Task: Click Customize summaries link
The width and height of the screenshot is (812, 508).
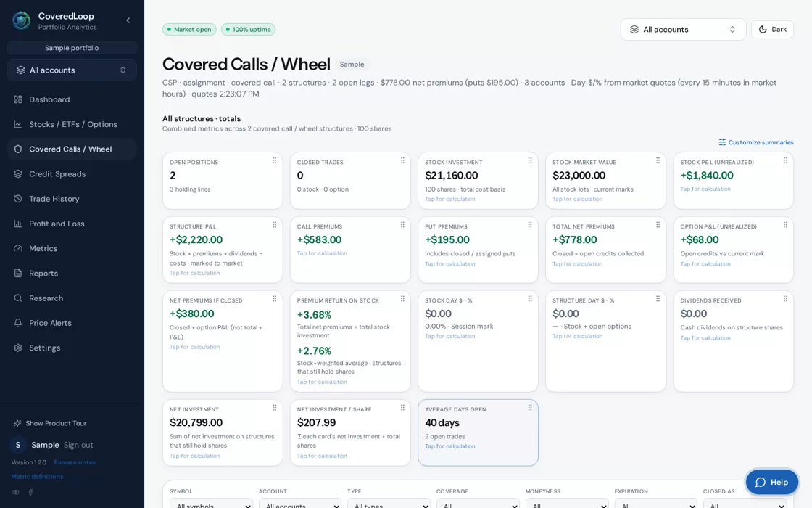Action: 756,142
